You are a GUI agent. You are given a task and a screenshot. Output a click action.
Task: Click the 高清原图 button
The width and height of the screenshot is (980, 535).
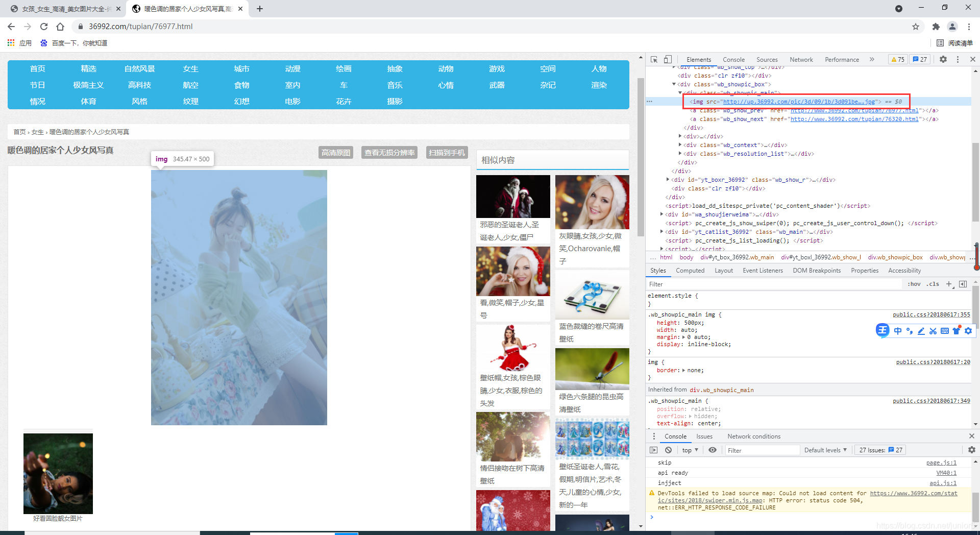[x=336, y=153]
